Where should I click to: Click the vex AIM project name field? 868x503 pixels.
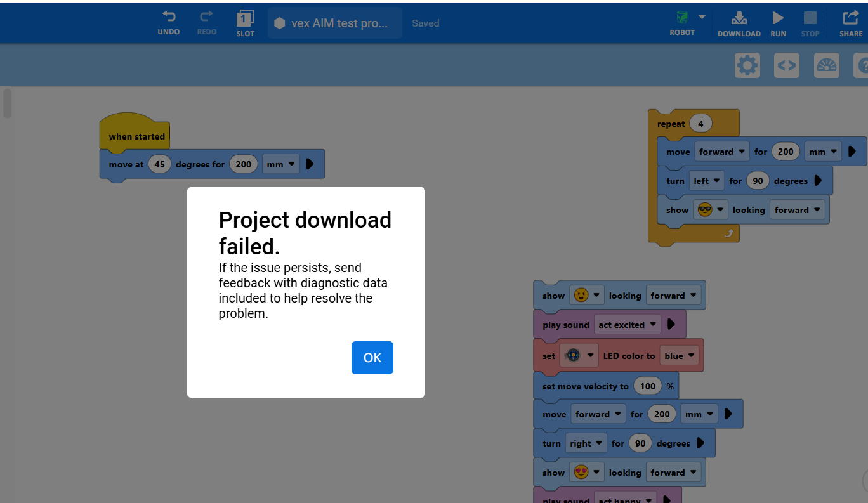[334, 23]
